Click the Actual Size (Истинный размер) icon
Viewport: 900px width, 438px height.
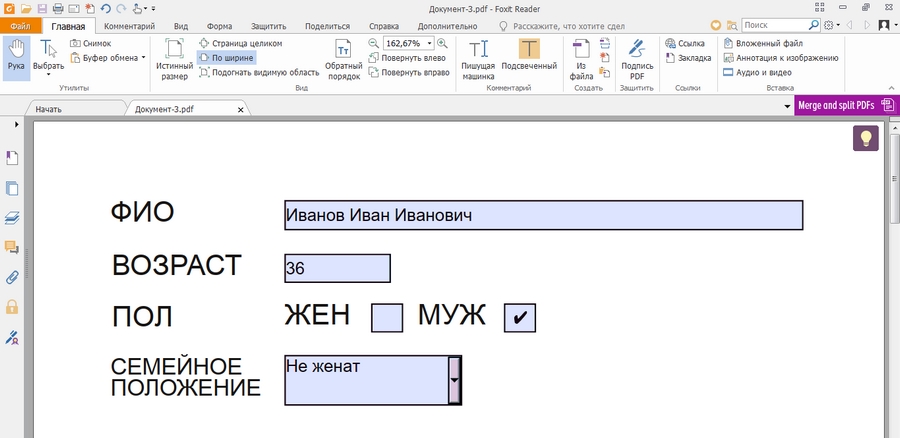[174, 59]
